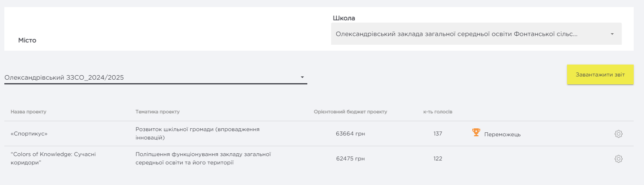Click the 63664 грн budget value
Screen dimensions: 644x185
pyautogui.click(x=350, y=134)
